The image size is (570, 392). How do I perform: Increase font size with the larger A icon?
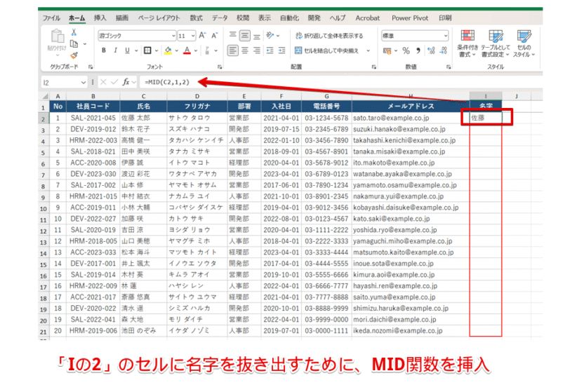click(202, 35)
